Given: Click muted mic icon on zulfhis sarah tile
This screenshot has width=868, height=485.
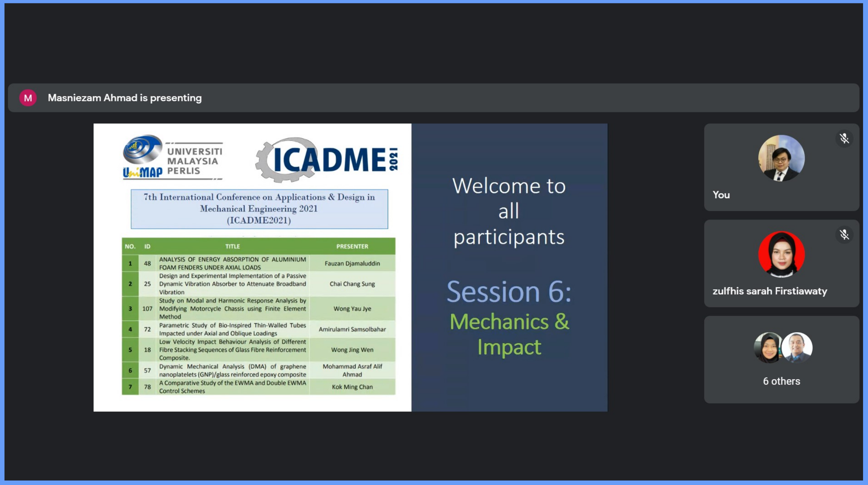Looking at the screenshot, I should pyautogui.click(x=844, y=234).
